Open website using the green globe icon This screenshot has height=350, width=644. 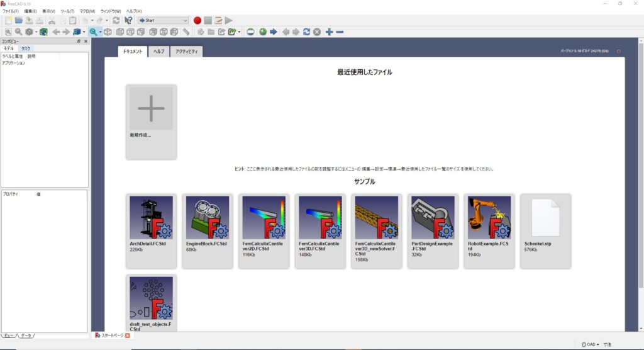[x=263, y=32]
